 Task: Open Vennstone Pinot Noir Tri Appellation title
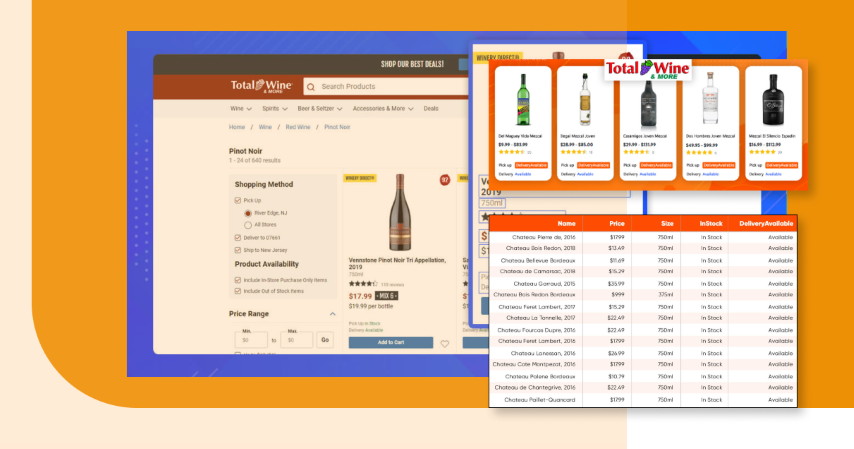pos(397,263)
